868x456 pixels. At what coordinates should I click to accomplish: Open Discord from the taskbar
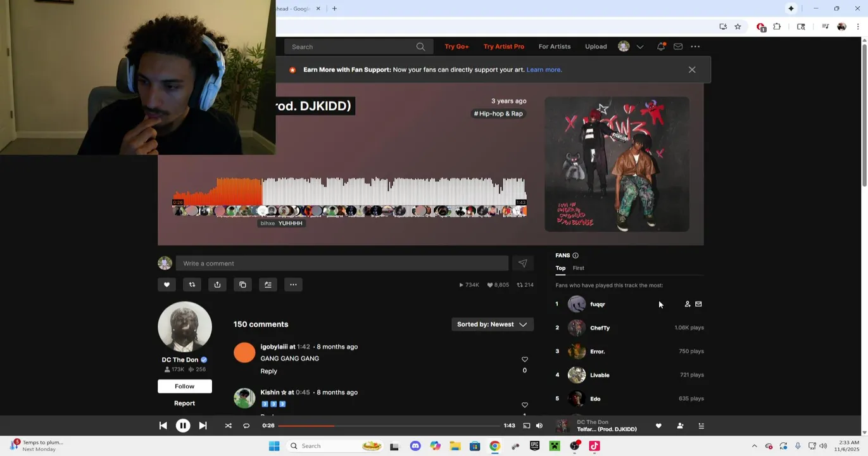[415, 446]
